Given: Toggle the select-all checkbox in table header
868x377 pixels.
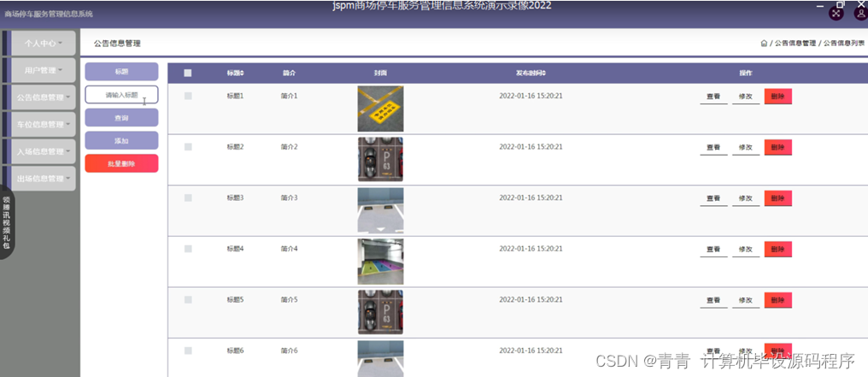Looking at the screenshot, I should click(188, 73).
